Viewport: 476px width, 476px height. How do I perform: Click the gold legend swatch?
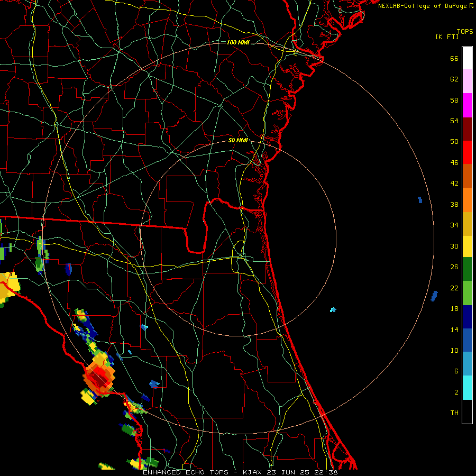pyautogui.click(x=467, y=224)
